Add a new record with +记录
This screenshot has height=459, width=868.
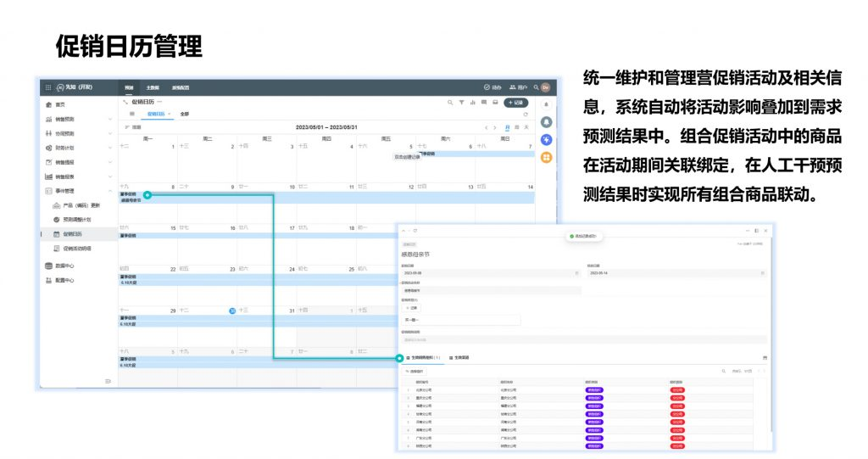click(515, 103)
